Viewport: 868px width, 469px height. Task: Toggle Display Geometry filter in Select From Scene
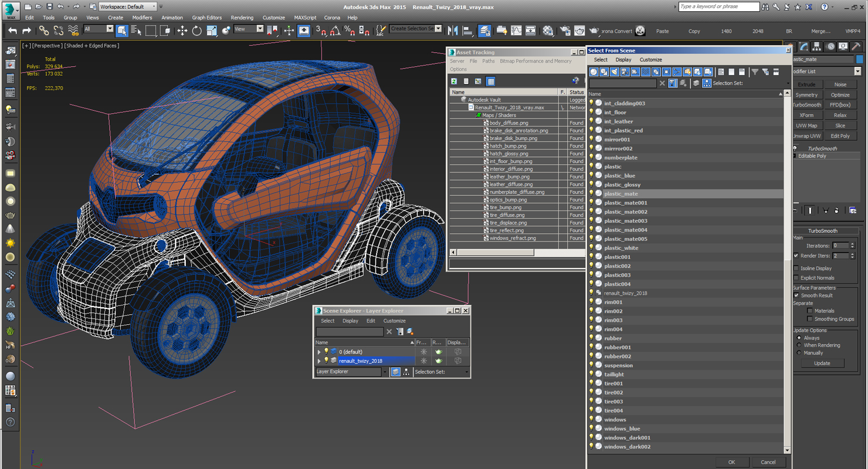coord(594,72)
